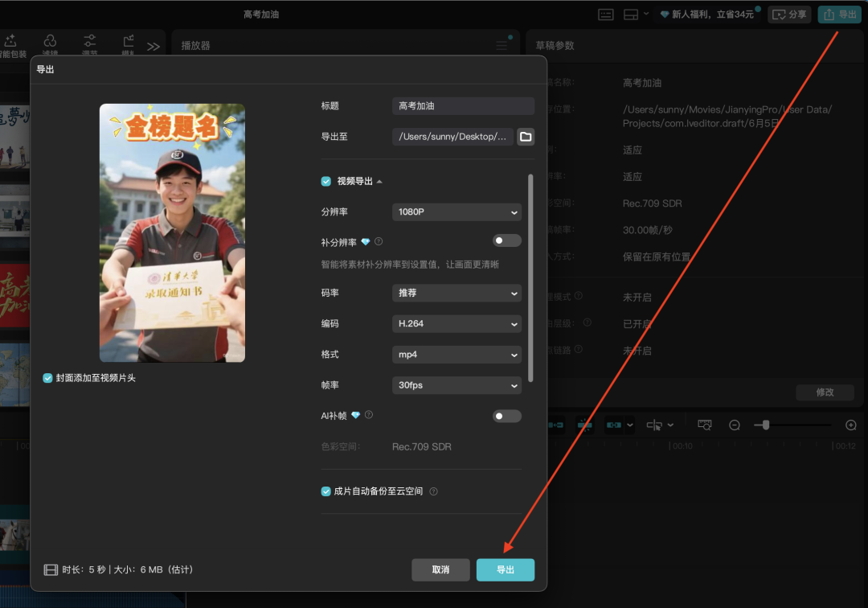Enable the AI补帧 toggle
This screenshot has width=868, height=608.
coord(506,416)
